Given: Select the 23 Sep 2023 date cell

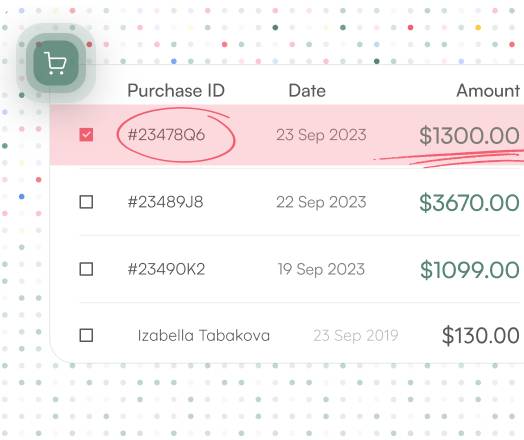Looking at the screenshot, I should coord(321,135).
